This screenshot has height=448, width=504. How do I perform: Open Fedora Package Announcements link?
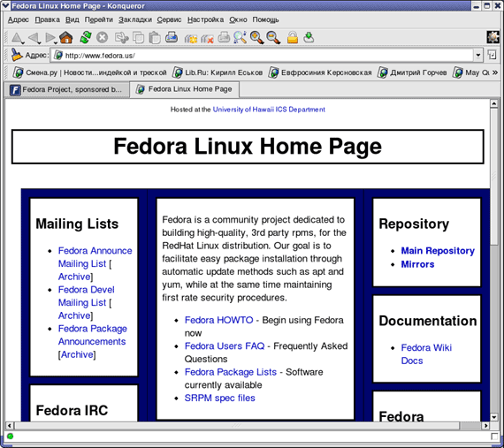pos(93,335)
